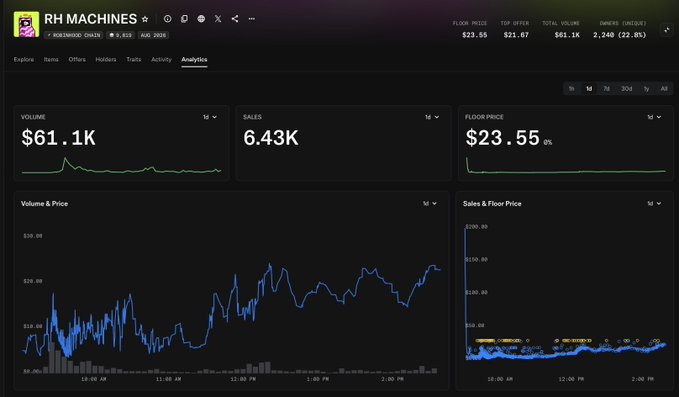Go to the Traits tab
Screen dimensions: 679x397
click(134, 59)
